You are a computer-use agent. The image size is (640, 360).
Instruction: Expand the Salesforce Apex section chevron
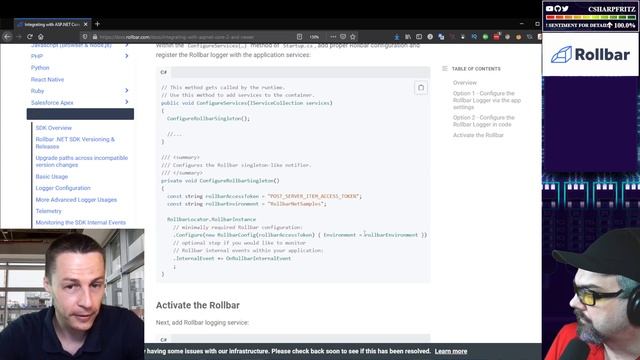click(x=127, y=102)
